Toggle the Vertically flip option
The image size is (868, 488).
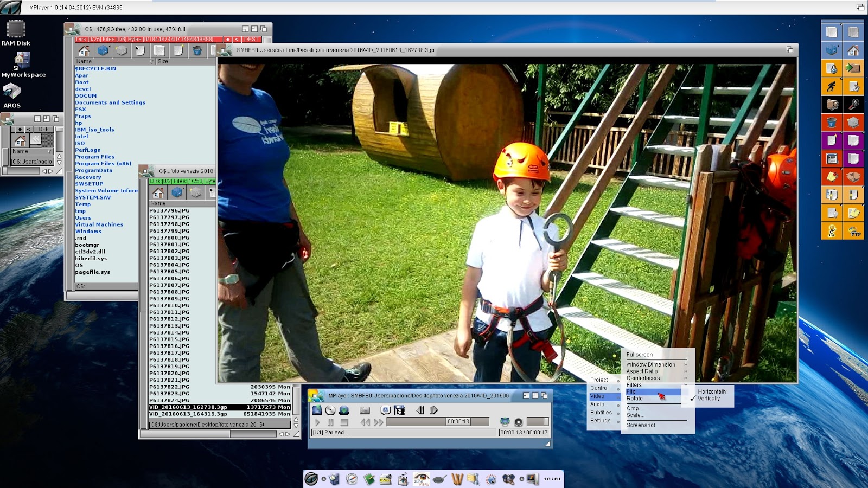click(x=709, y=399)
